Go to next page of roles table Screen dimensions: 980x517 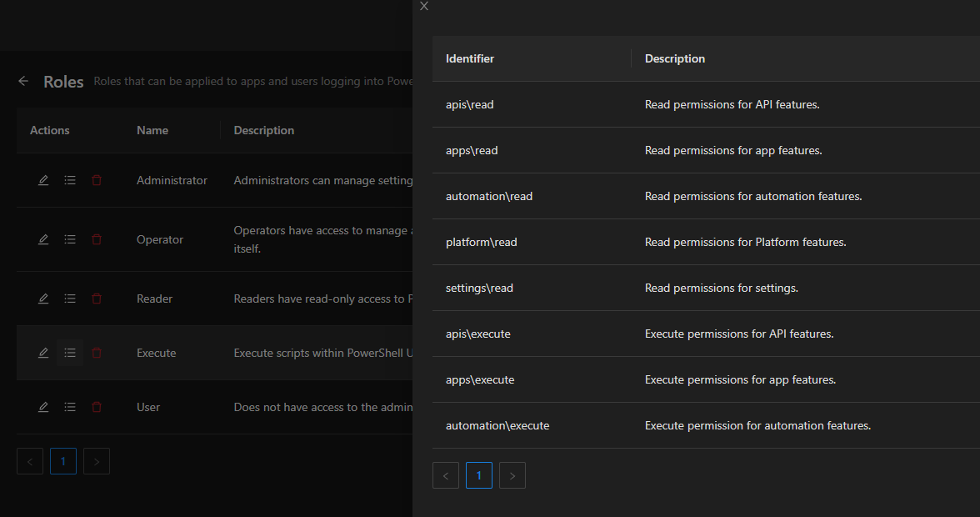tap(97, 461)
